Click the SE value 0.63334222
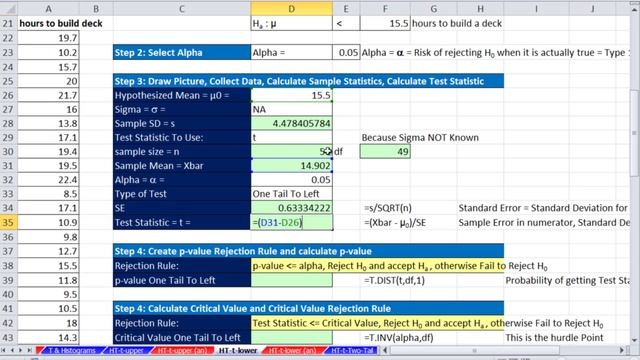 coord(291,208)
